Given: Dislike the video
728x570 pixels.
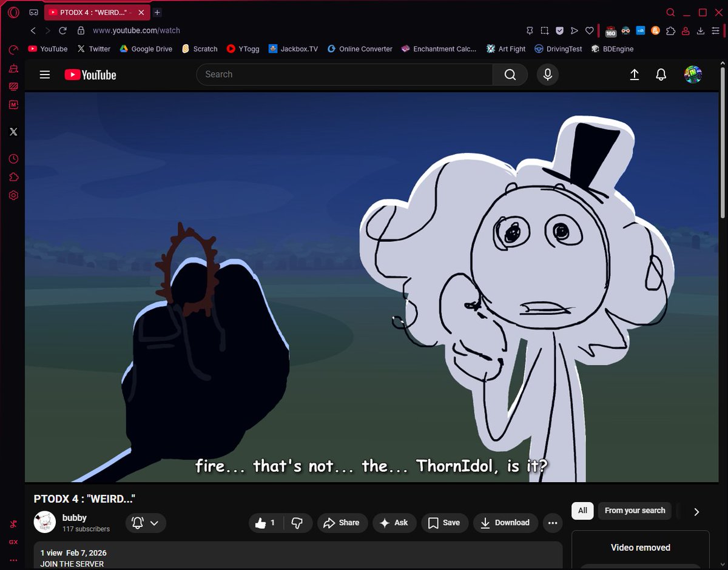Looking at the screenshot, I should [298, 523].
